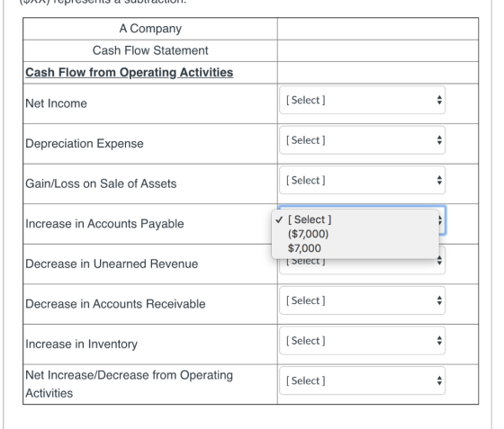Click the Increase in Inventory label

pyautogui.click(x=82, y=344)
